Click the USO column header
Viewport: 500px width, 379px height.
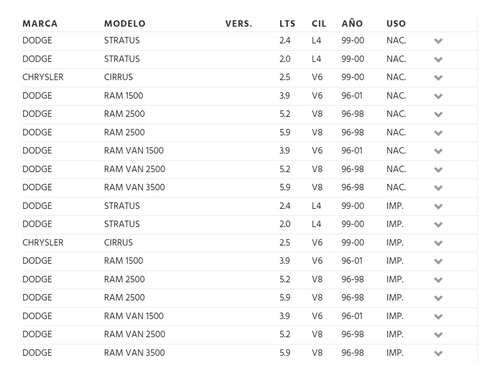[x=396, y=24]
